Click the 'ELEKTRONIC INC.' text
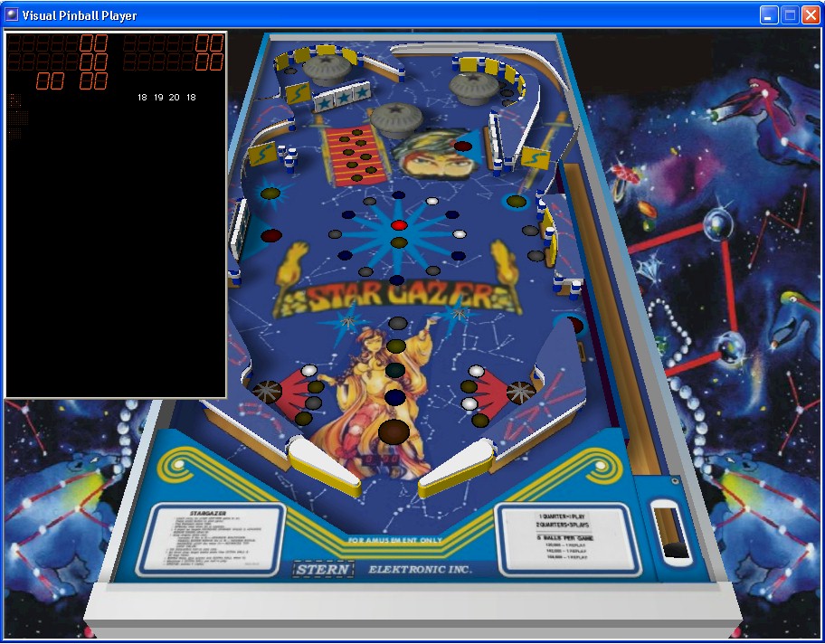 (421, 569)
